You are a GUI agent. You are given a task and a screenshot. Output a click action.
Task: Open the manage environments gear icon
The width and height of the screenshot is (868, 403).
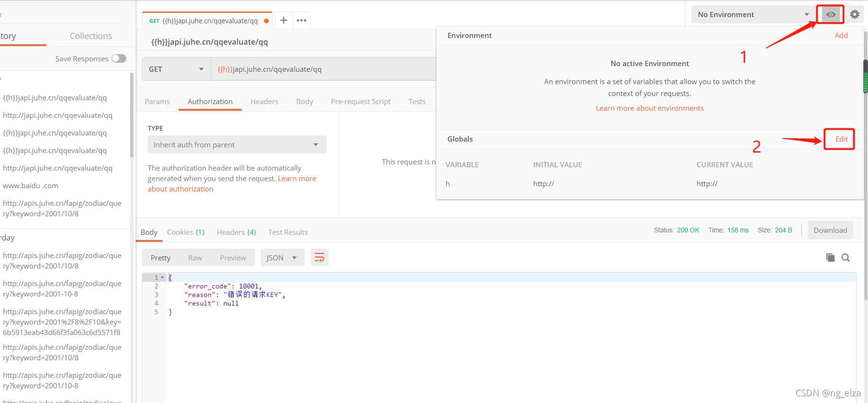click(x=855, y=15)
